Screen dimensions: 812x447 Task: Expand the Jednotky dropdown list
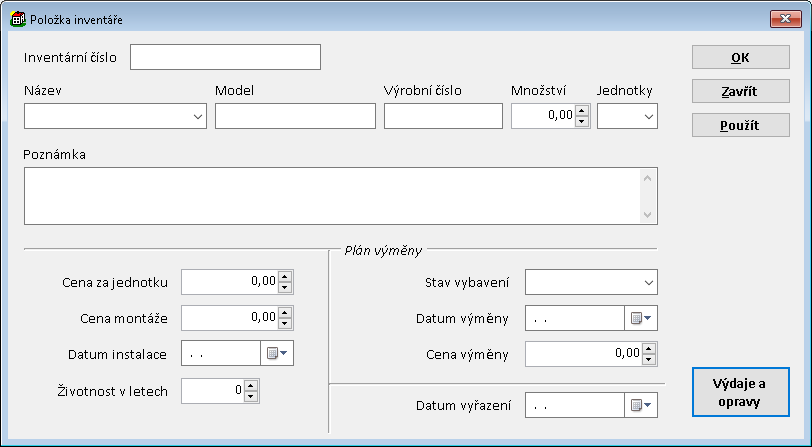[648, 117]
